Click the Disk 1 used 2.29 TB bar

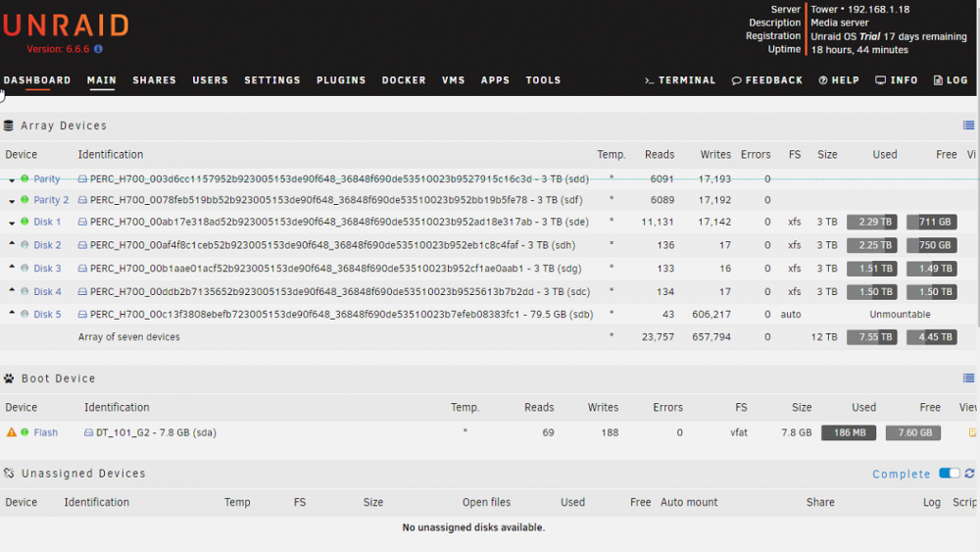[872, 222]
